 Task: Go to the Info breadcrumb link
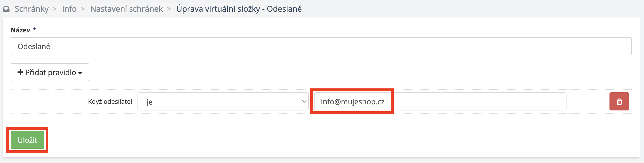click(x=69, y=9)
